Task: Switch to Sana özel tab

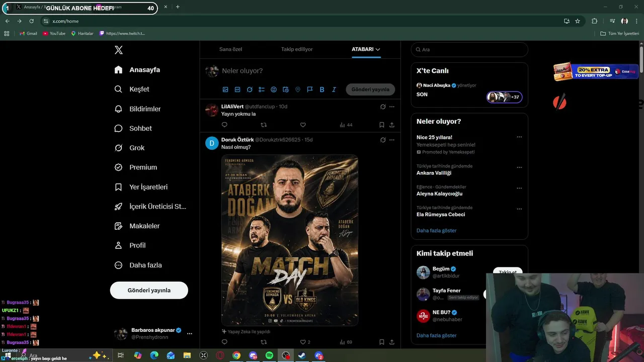Action: click(230, 49)
